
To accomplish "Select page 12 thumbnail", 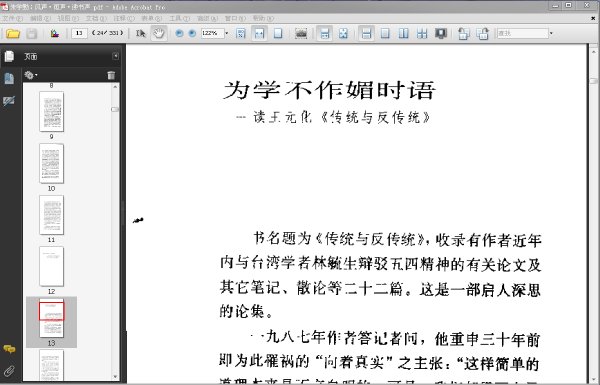I will [52, 266].
